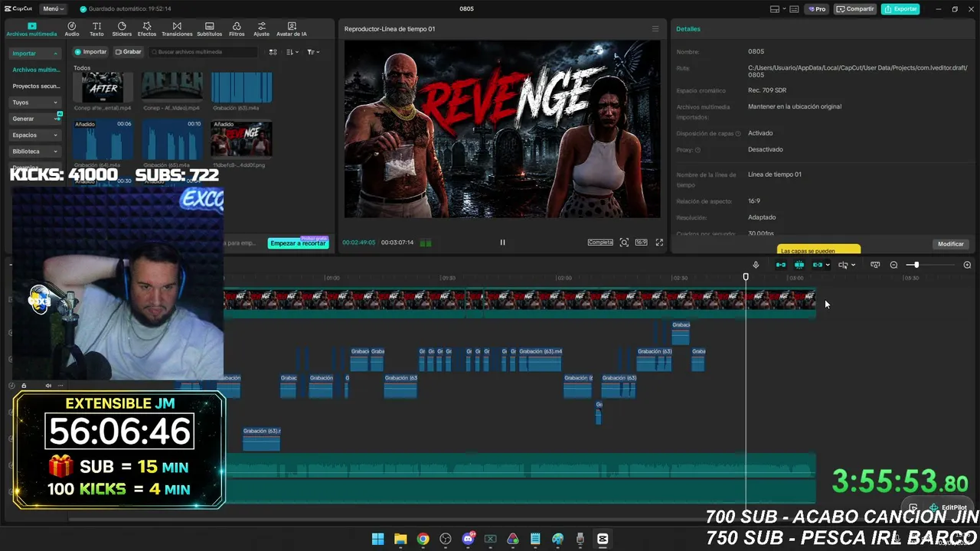Viewport: 980px width, 551px height.
Task: Focus the Buscar archivos multimedia search field
Action: [203, 52]
